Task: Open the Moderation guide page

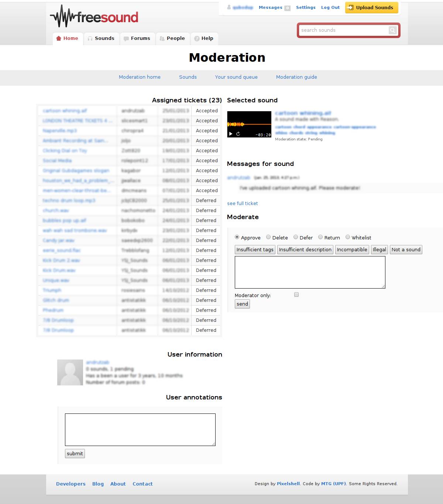Action: tap(296, 77)
